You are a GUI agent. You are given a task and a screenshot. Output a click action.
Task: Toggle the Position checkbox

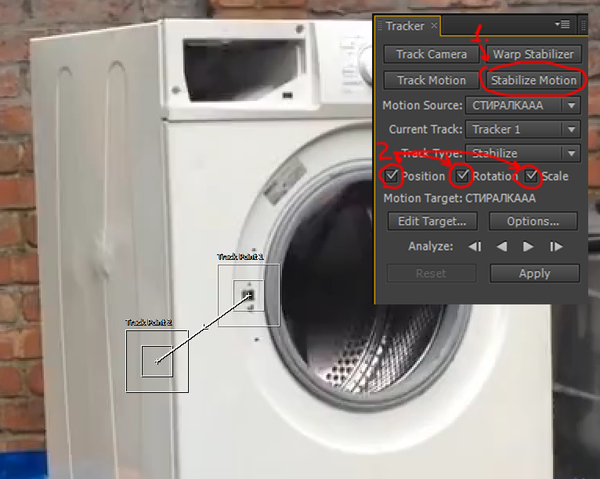(391, 176)
